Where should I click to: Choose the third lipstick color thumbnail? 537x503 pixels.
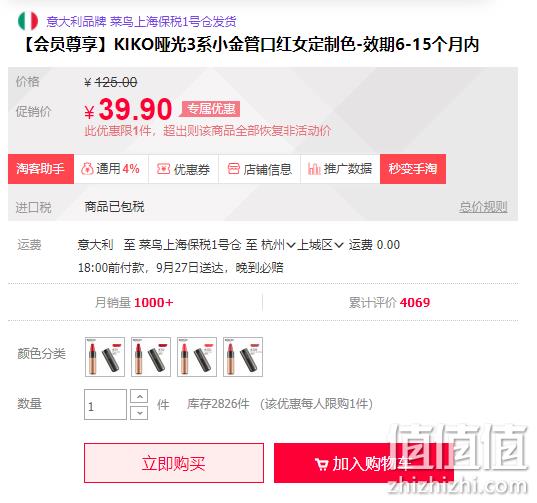197,357
